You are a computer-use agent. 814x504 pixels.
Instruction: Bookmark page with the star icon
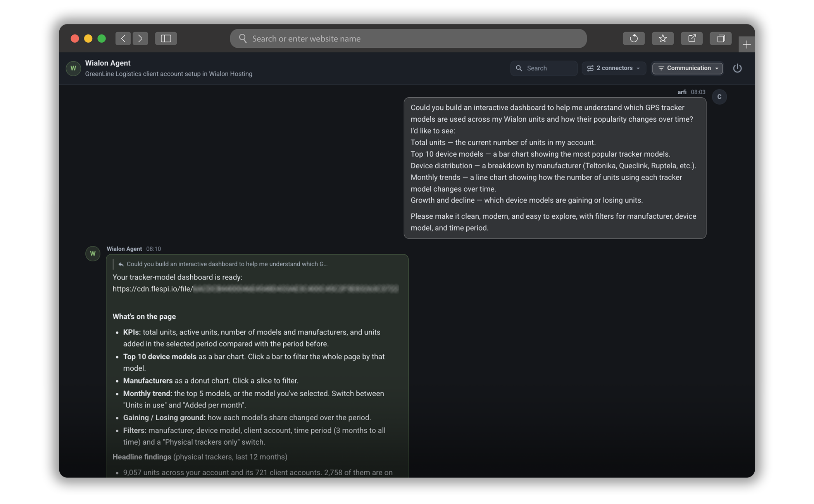[x=663, y=38]
